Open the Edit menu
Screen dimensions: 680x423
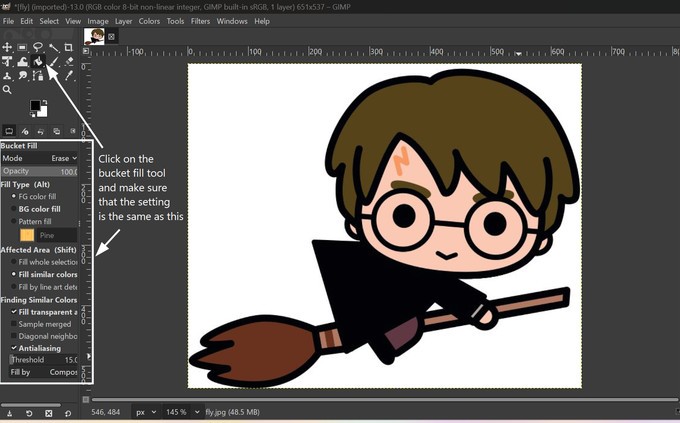(26, 21)
